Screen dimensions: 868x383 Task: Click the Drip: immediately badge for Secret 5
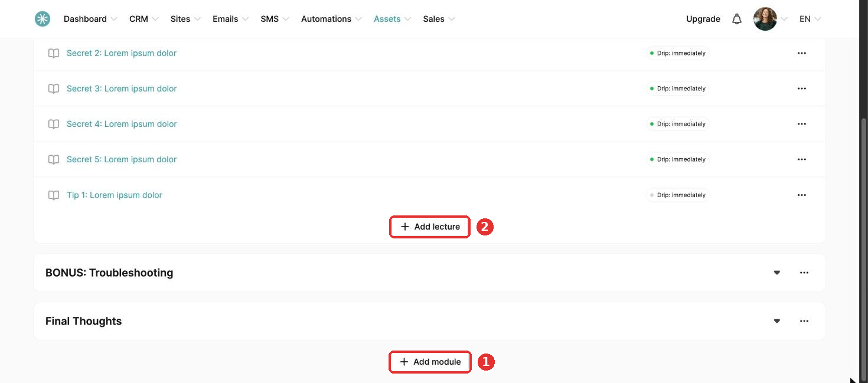point(677,159)
